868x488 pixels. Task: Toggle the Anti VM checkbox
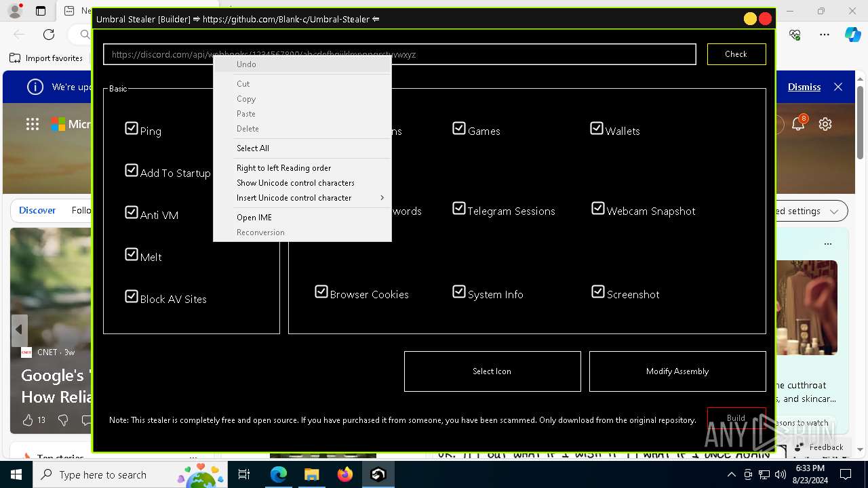pyautogui.click(x=132, y=212)
